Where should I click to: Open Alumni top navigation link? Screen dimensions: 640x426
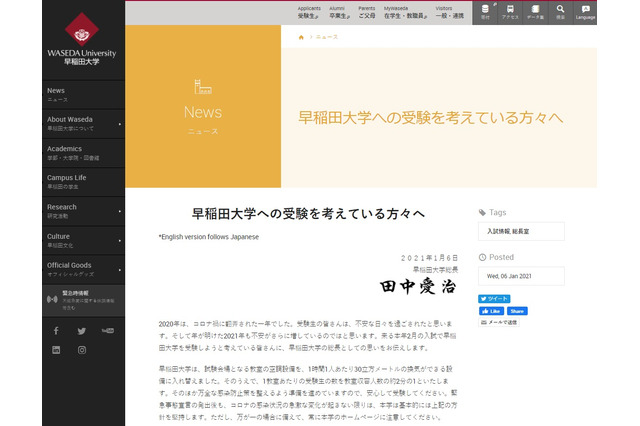point(339,13)
